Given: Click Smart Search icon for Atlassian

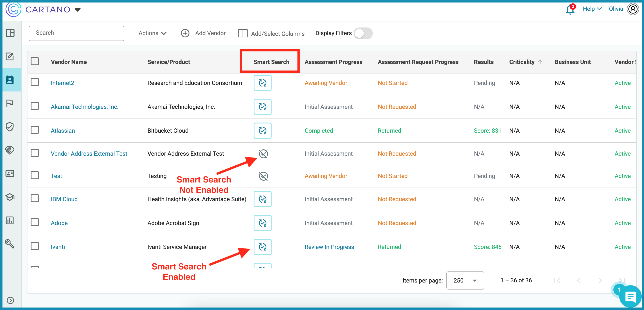Looking at the screenshot, I should pos(263,131).
